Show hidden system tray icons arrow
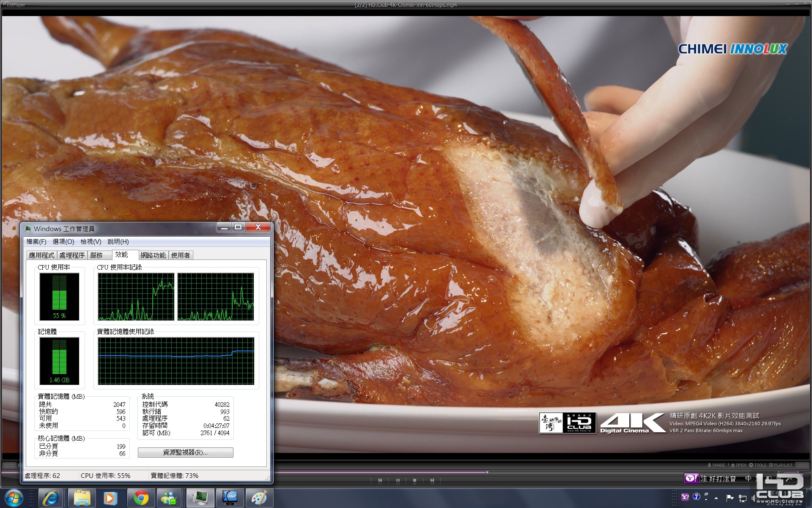Screen dimensions: 812x508 click(716, 498)
